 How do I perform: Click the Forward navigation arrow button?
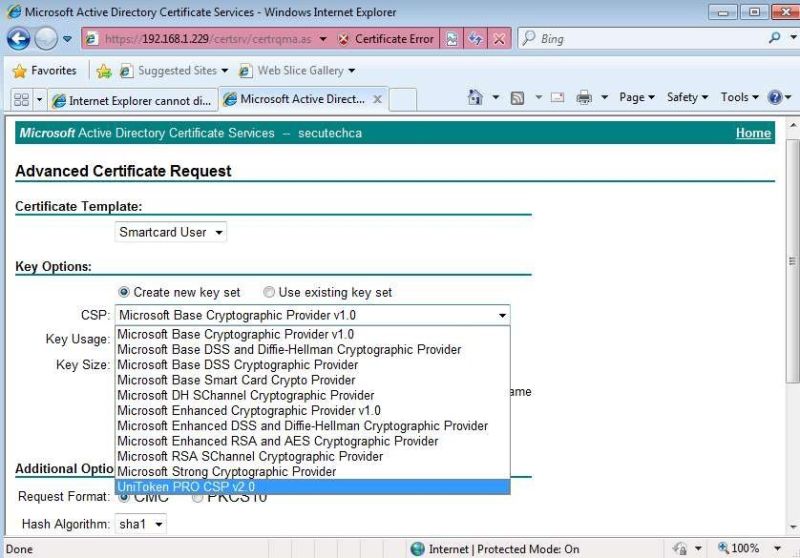[46, 39]
